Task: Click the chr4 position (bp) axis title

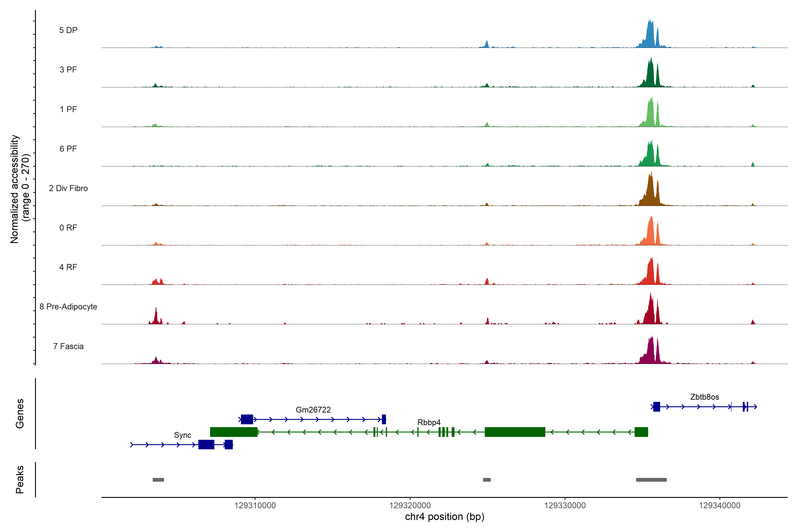Action: [444, 517]
